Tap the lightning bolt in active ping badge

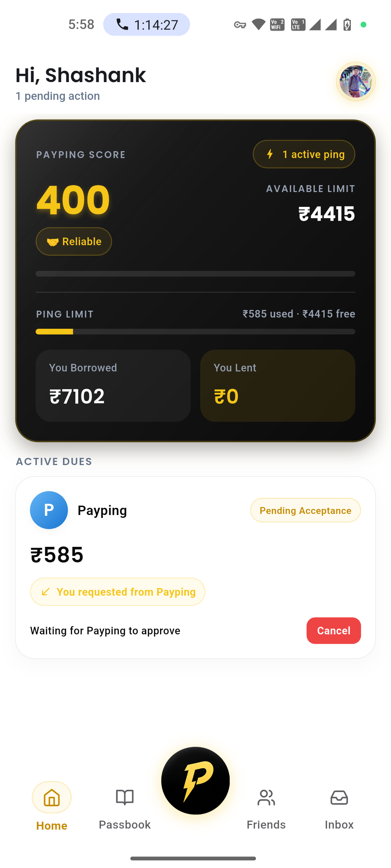tap(270, 154)
